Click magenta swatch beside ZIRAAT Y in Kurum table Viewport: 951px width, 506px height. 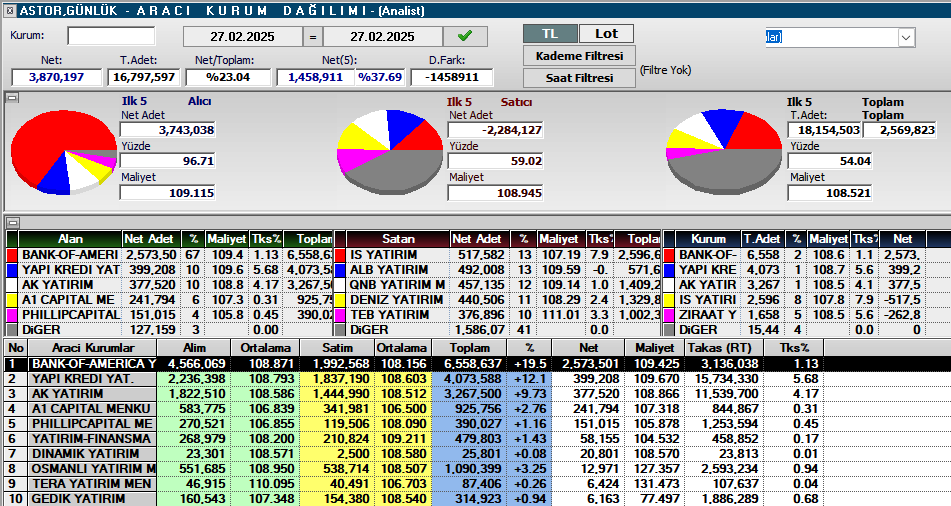coord(669,315)
